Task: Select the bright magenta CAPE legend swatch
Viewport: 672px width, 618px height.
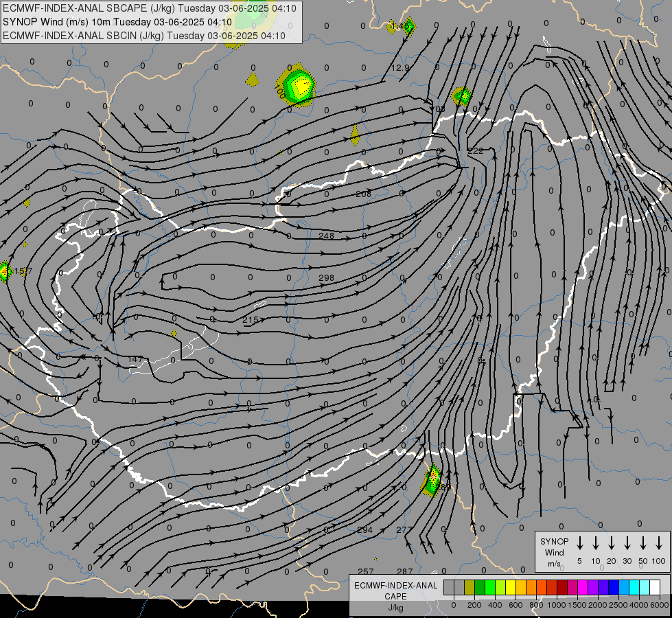Action: click(x=583, y=587)
